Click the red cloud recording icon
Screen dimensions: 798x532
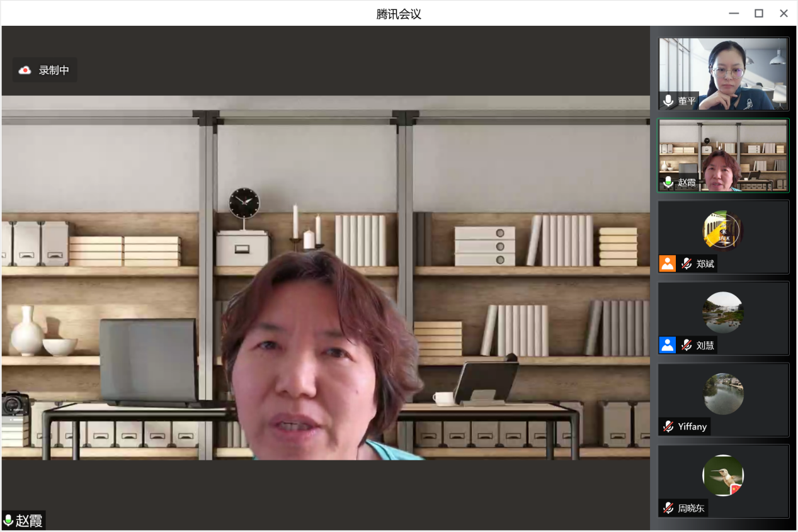[x=25, y=71]
